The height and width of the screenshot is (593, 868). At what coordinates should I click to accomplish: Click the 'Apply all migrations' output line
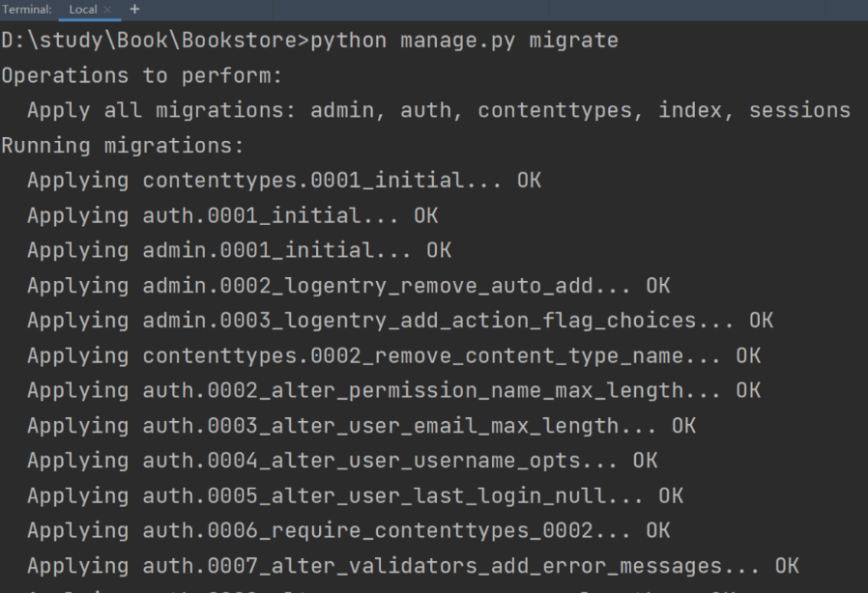[x=439, y=111]
